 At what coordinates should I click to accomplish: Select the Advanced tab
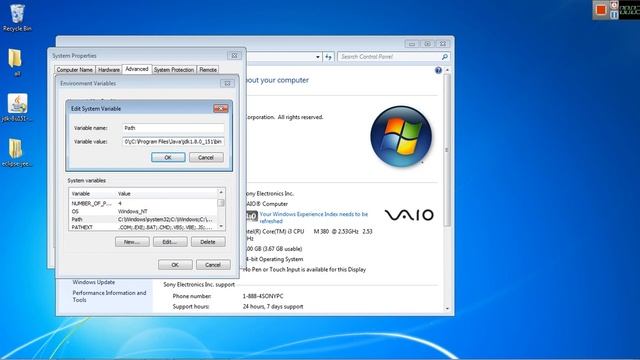[137, 69]
